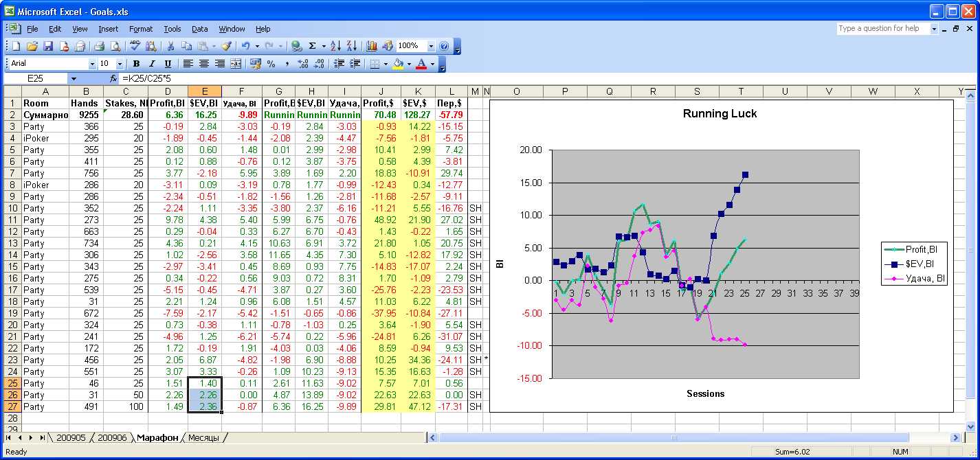Click the Merge and Center icon
Image resolution: width=980 pixels, height=460 pixels.
[236, 64]
